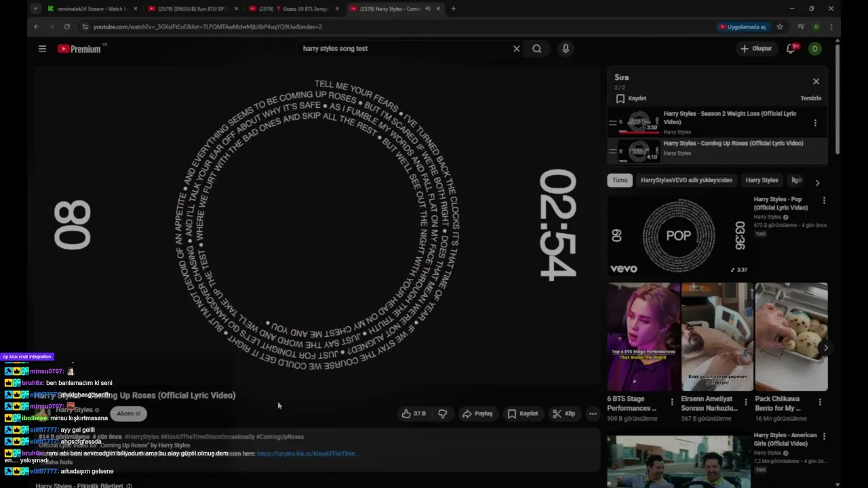Subscribe with the Abone ol button
The width and height of the screenshot is (868, 488).
coord(128,413)
